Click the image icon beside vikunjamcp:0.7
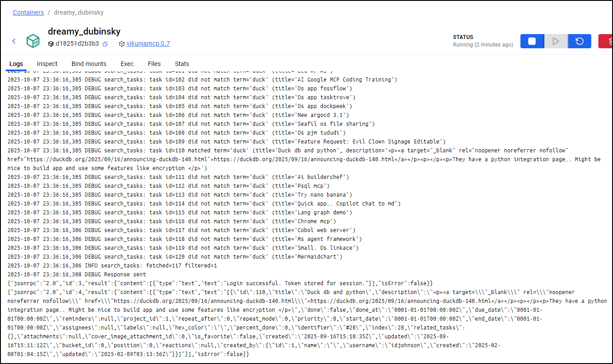613x364 pixels. coord(122,44)
